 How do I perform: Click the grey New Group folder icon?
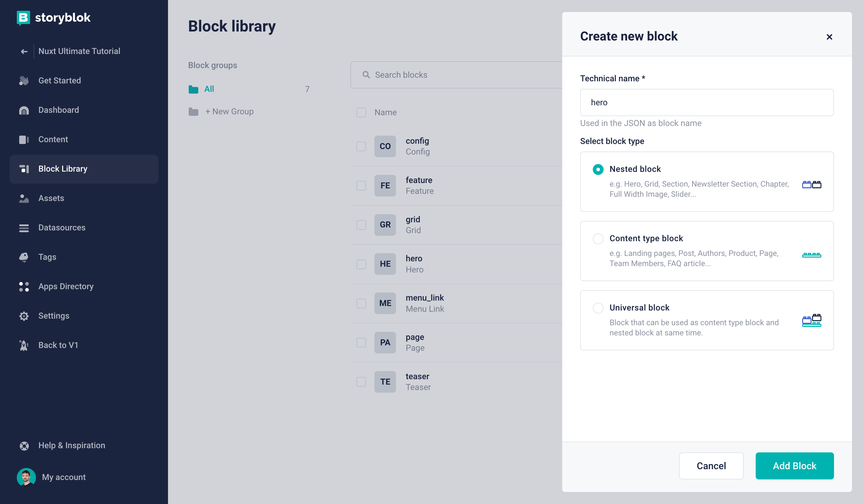pyautogui.click(x=193, y=112)
